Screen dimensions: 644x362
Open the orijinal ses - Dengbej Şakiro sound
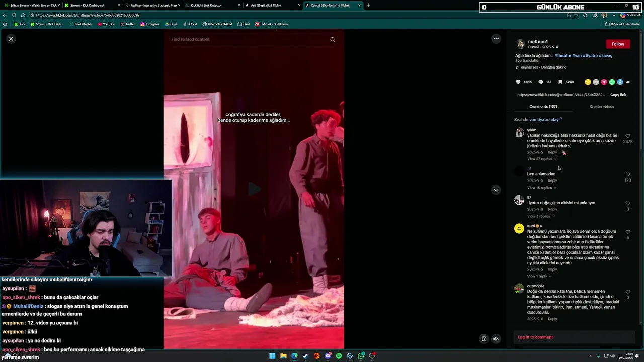[543, 67]
